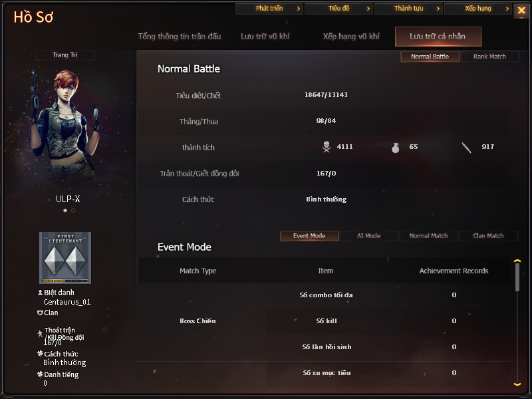Viewport: 532px width, 399px height.
Task: Click the Trang Trí button
Action: coord(65,55)
